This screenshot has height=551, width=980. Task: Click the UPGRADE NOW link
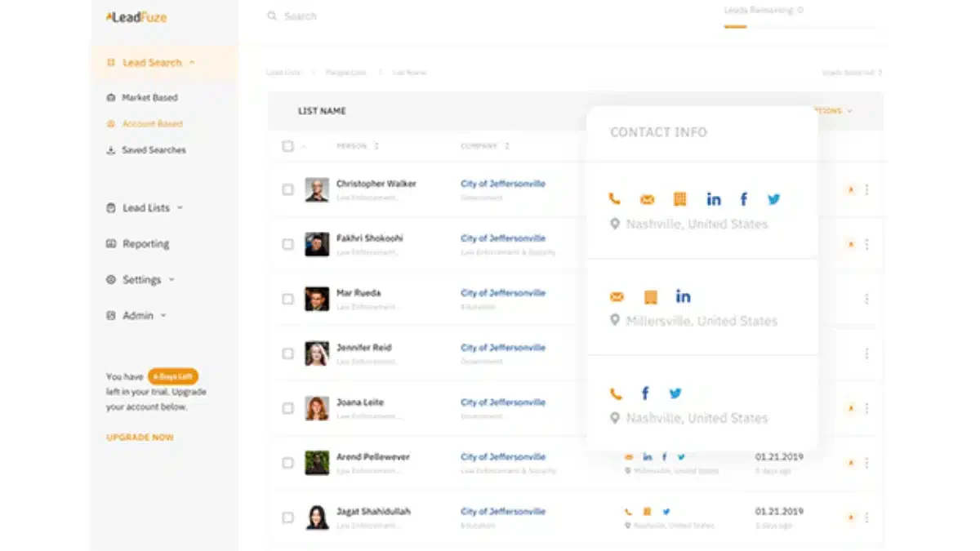click(140, 438)
